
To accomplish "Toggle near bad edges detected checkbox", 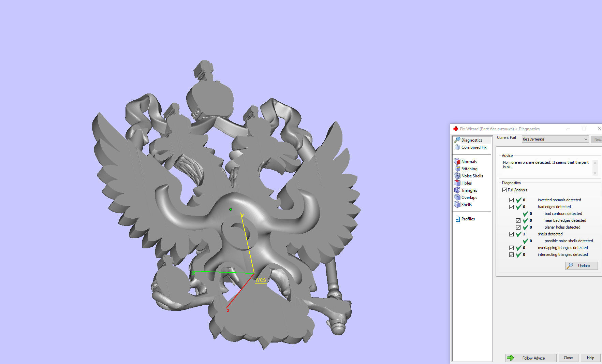I will coord(518,220).
